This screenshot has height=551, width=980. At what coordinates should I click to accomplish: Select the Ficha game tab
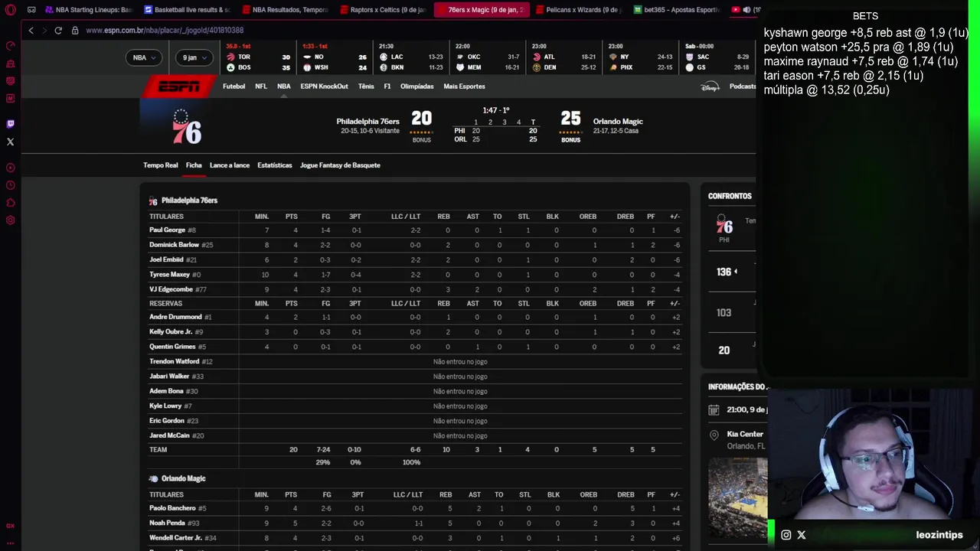click(x=194, y=165)
